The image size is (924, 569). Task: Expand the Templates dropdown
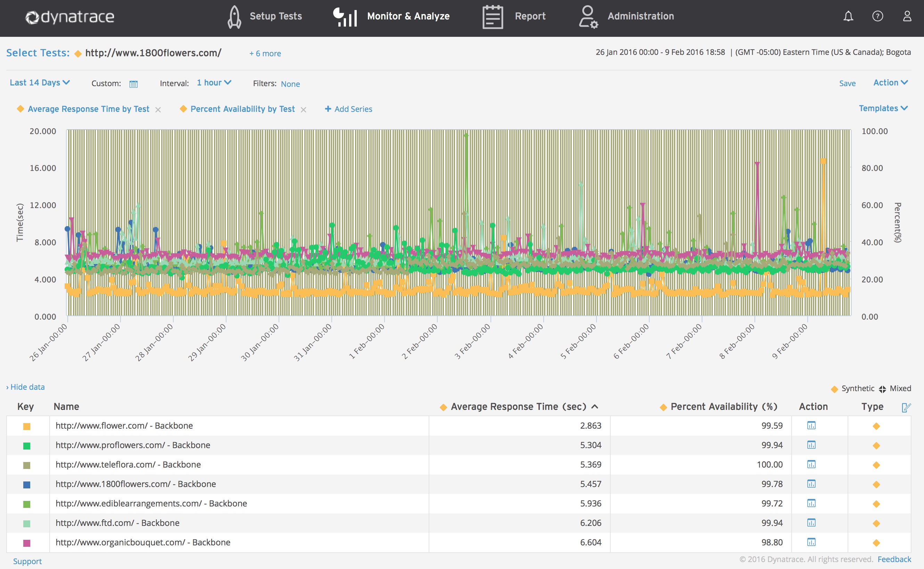pos(883,108)
